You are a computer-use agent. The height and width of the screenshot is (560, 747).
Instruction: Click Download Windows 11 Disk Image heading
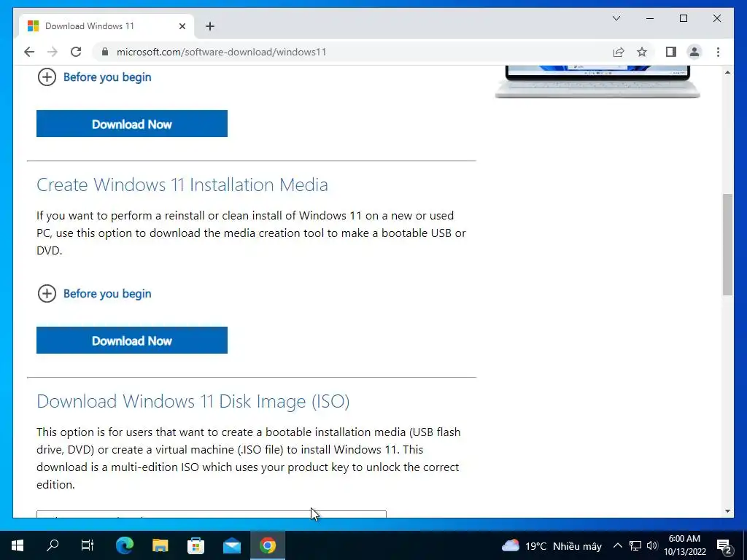coord(193,402)
